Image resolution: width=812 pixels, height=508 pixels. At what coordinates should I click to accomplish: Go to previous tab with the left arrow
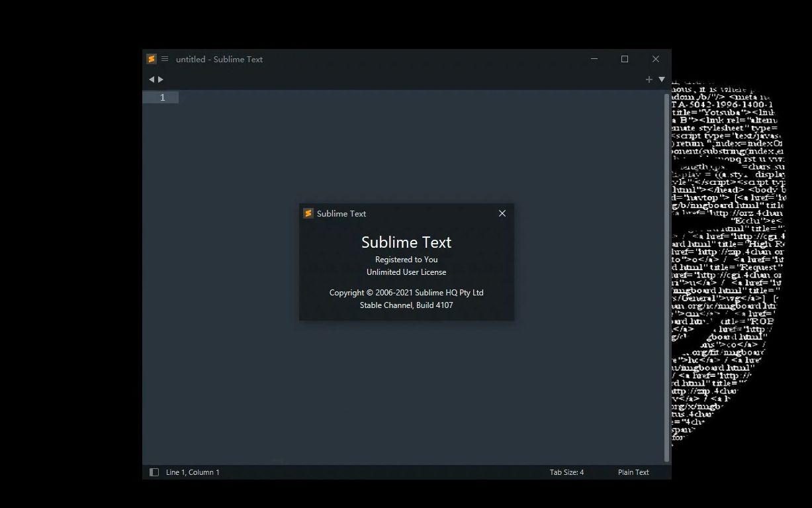point(152,79)
